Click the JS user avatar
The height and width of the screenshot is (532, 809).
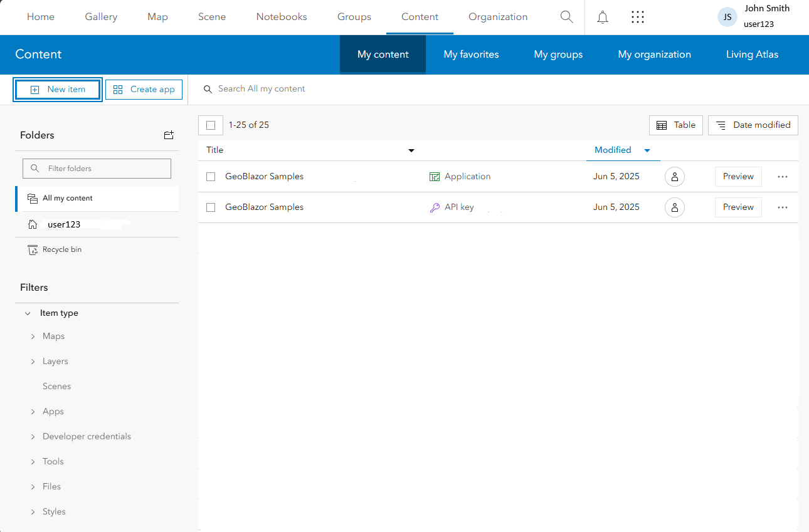[727, 17]
